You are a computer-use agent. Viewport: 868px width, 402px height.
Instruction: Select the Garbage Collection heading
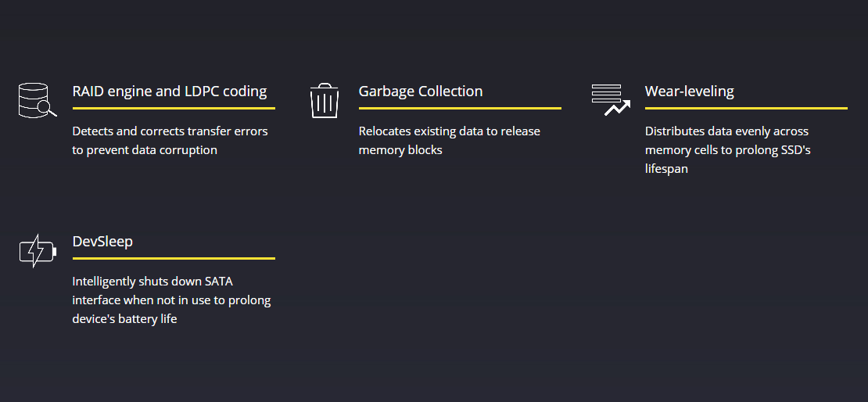click(421, 91)
